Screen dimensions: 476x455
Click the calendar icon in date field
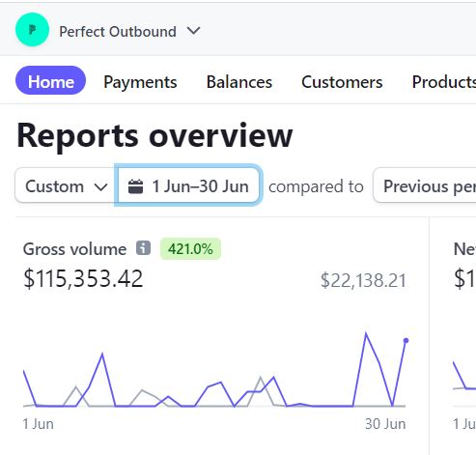(x=135, y=186)
